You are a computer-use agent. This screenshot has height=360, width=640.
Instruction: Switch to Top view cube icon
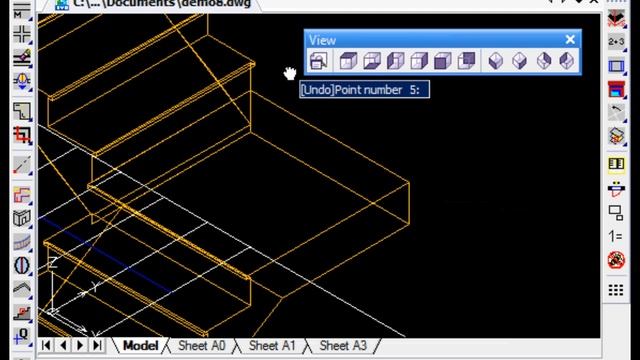pos(348,61)
